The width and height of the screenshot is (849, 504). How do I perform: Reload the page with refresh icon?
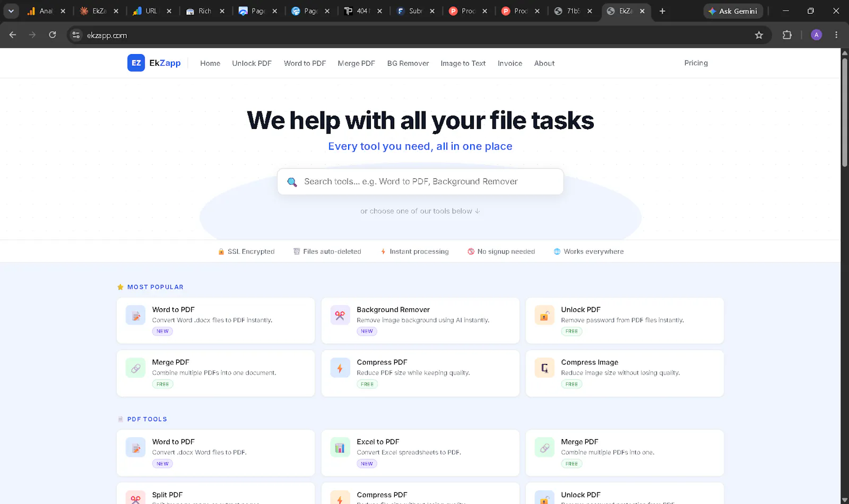click(x=52, y=35)
